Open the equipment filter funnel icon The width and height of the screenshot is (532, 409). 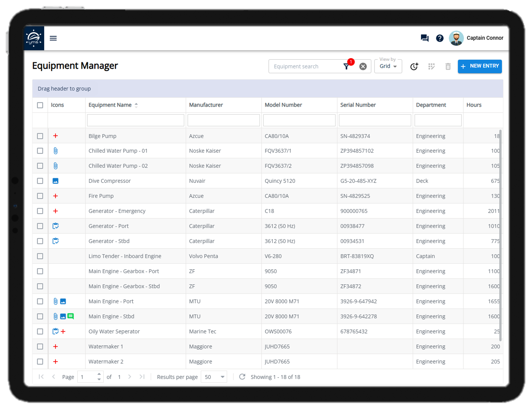(x=346, y=66)
